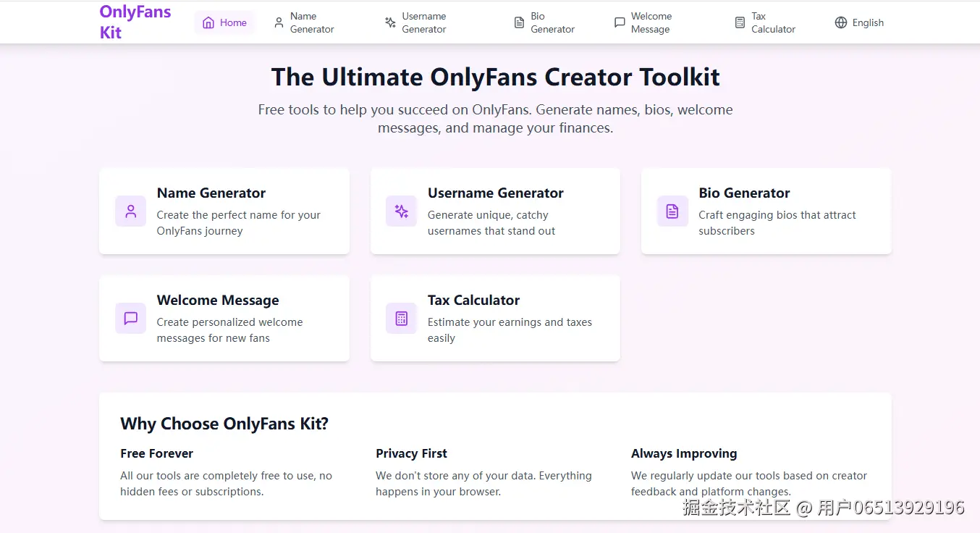Click the globe icon next to English
Screen dimensions: 980x533
(840, 22)
